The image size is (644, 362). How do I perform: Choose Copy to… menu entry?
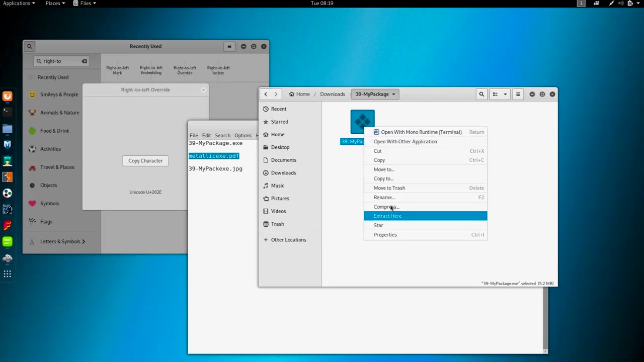pyautogui.click(x=425, y=178)
